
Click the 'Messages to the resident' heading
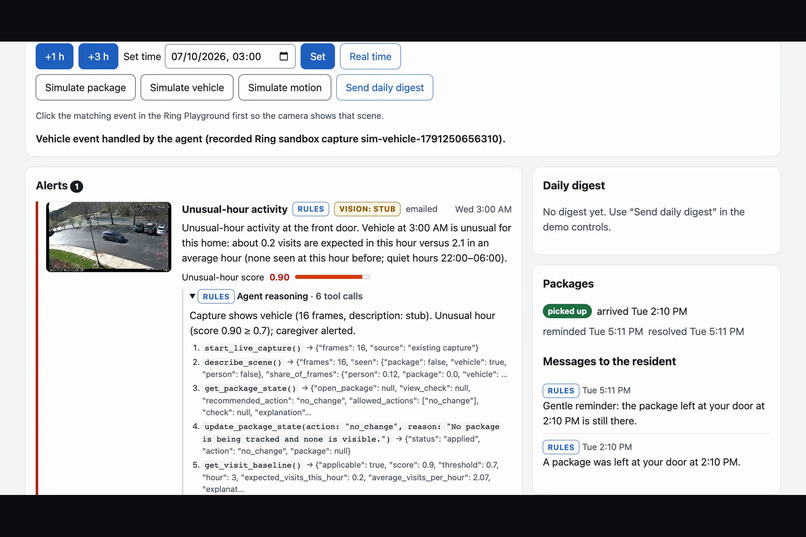pos(609,361)
